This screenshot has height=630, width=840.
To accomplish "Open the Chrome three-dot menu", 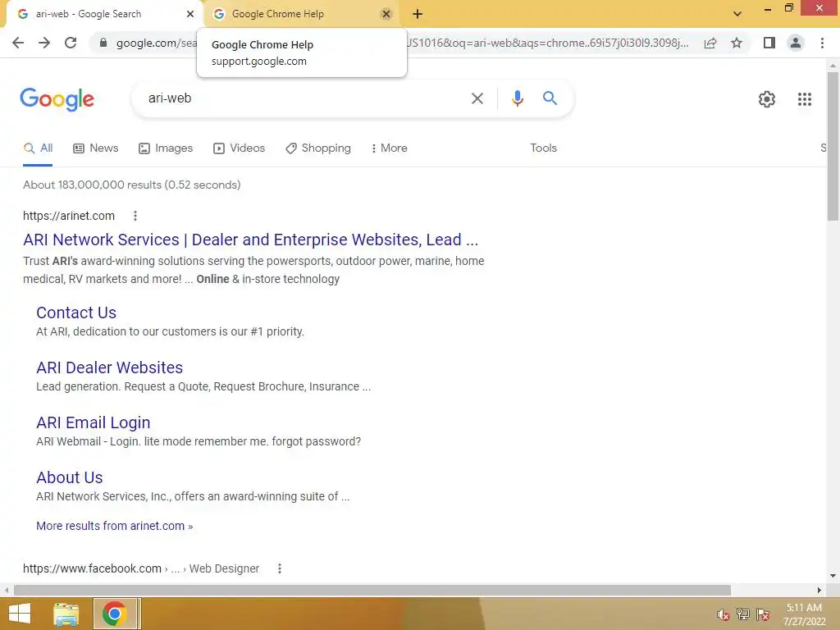I will [822, 43].
